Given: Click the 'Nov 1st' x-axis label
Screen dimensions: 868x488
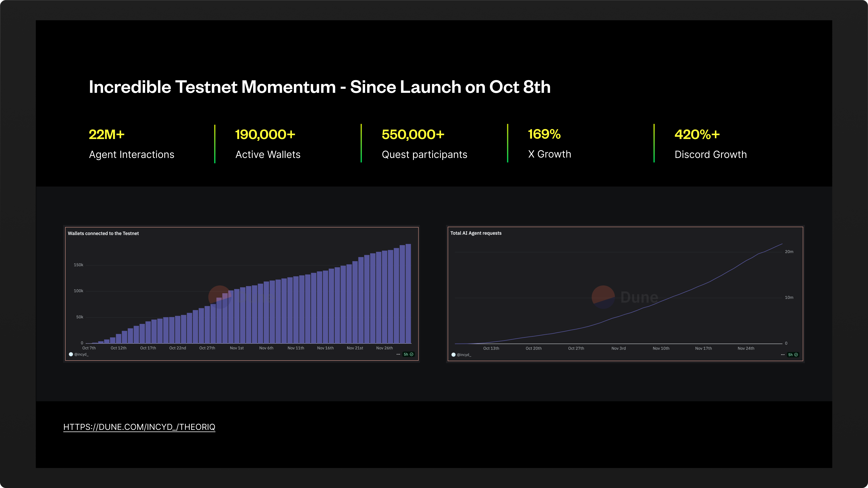Looking at the screenshot, I should 237,348.
